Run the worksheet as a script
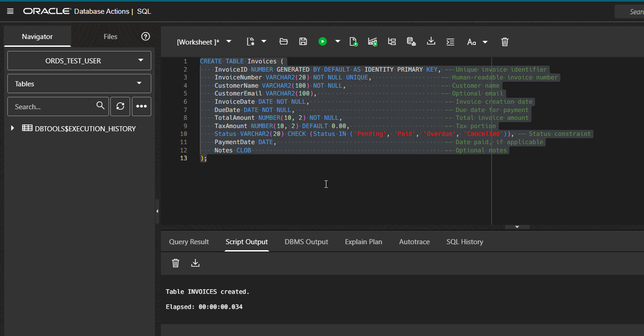644x336 pixels. click(x=354, y=41)
